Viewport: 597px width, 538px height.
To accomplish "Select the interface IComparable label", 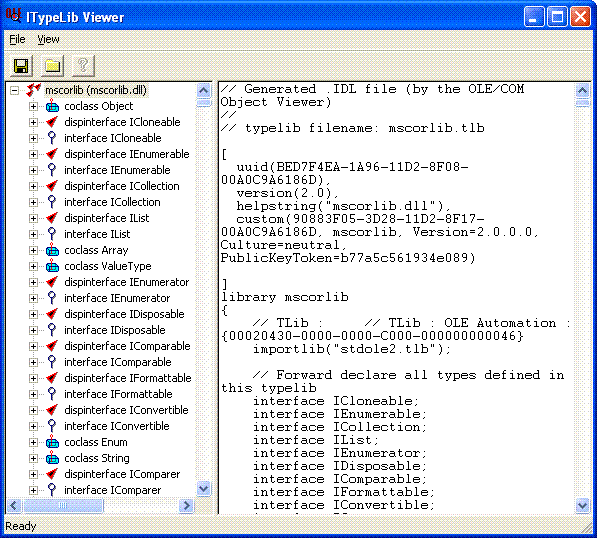I will click(118, 362).
